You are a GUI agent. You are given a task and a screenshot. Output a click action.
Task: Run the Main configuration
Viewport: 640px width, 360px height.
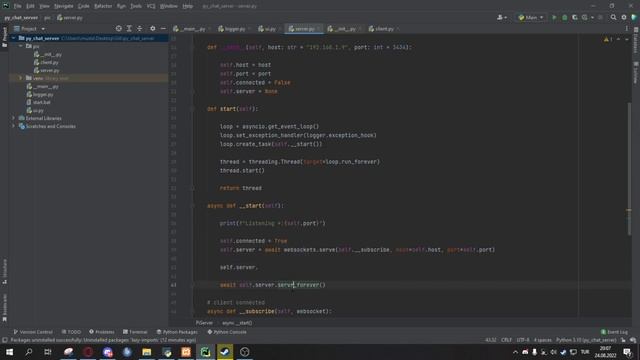tap(554, 18)
